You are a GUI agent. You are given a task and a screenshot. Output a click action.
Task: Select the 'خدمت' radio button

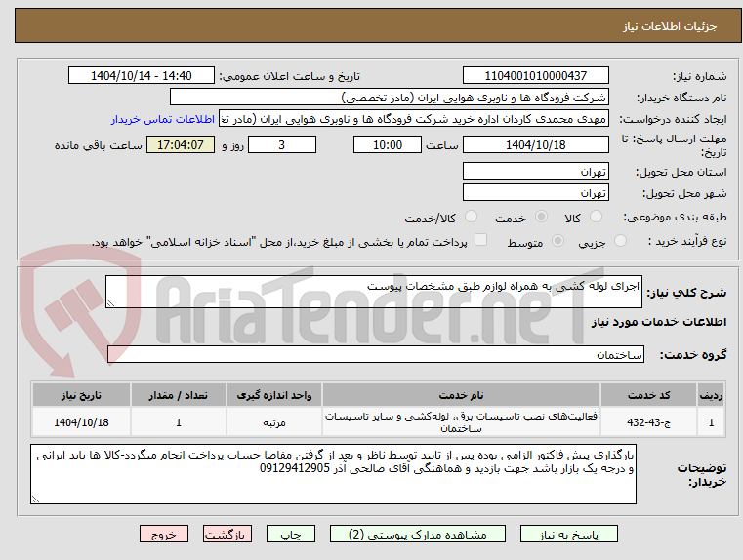[541, 217]
